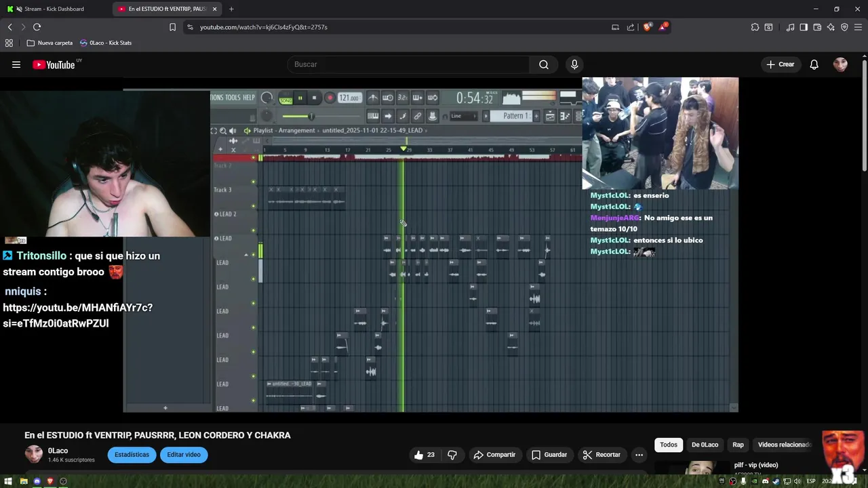This screenshot has height=488, width=868.
Task: Add new pattern with plus button
Action: [x=536, y=116]
